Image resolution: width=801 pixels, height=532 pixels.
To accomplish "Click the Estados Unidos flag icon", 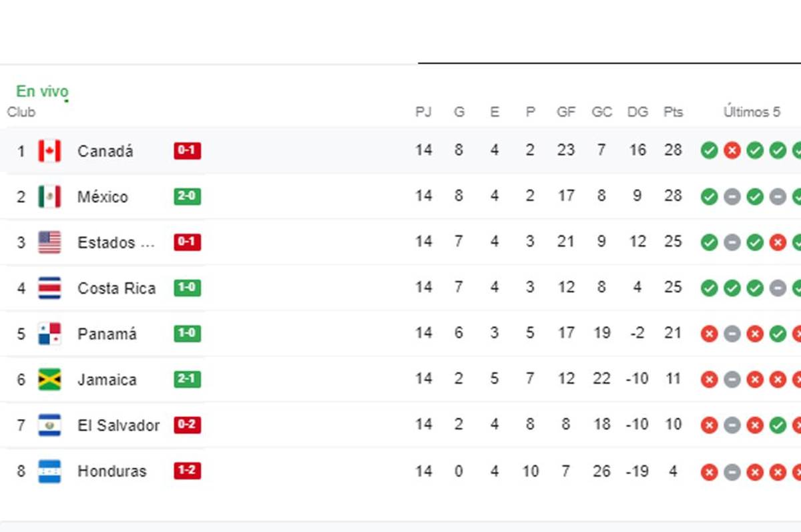I will click(x=49, y=242).
